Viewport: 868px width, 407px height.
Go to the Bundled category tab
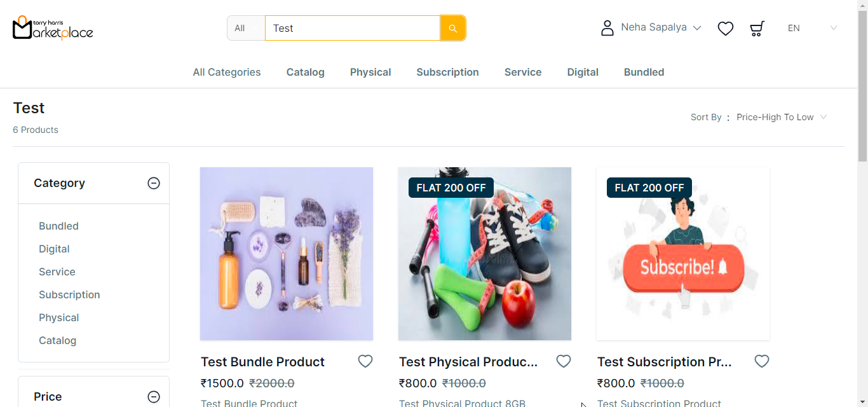pos(644,72)
